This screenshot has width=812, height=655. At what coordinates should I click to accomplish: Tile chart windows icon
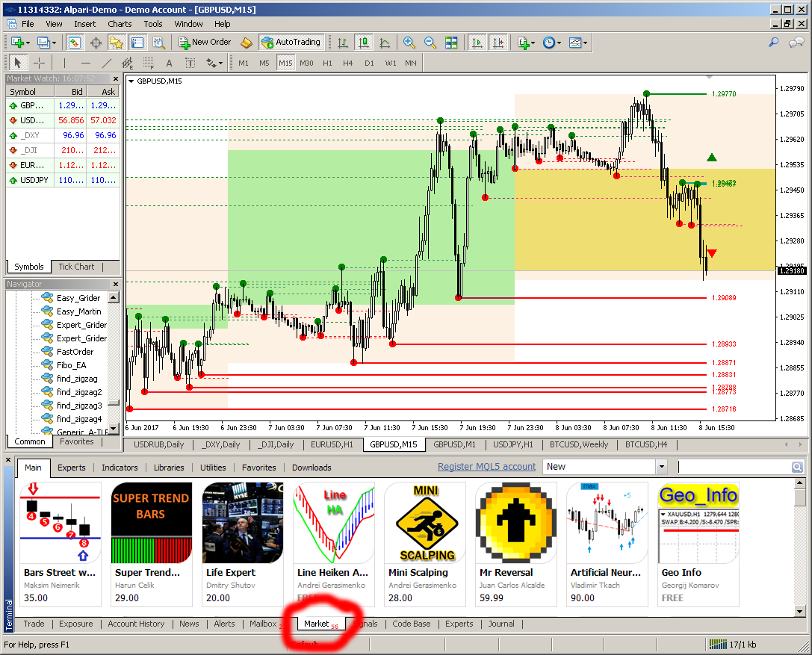[x=451, y=43]
